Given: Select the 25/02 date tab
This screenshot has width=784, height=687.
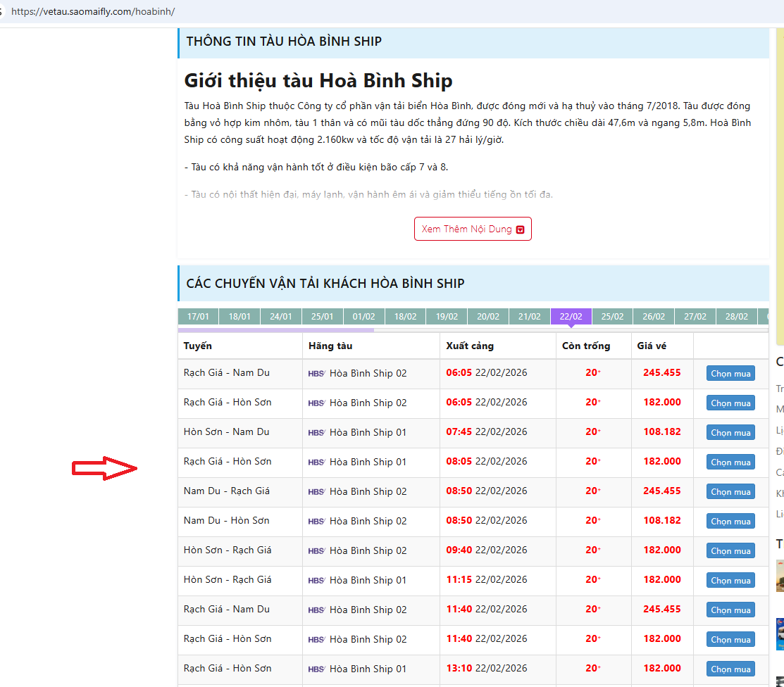Looking at the screenshot, I should pyautogui.click(x=612, y=317).
